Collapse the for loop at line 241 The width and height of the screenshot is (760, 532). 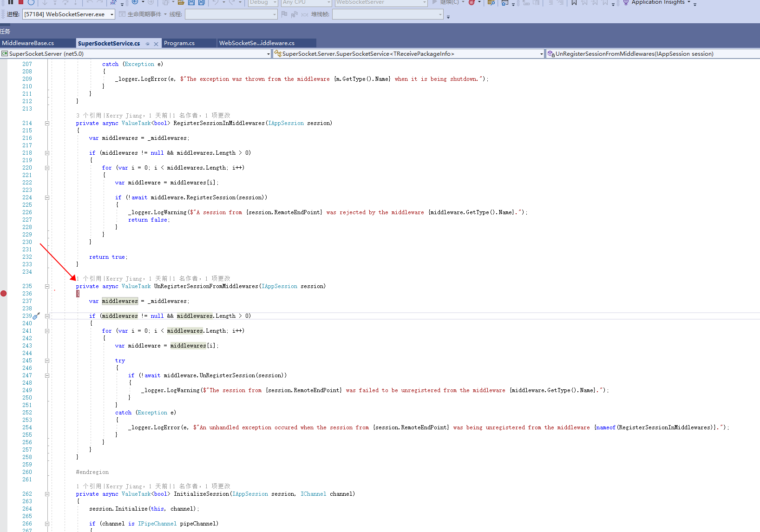[47, 331]
